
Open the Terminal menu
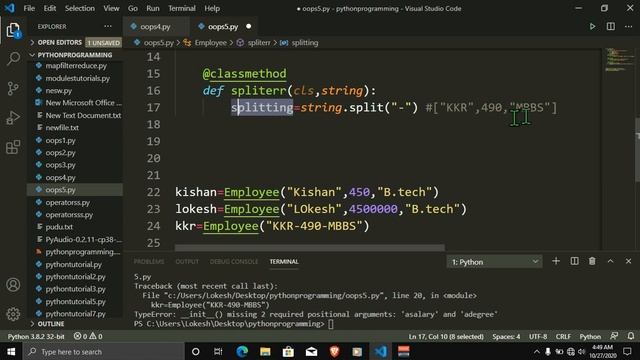pos(182,8)
